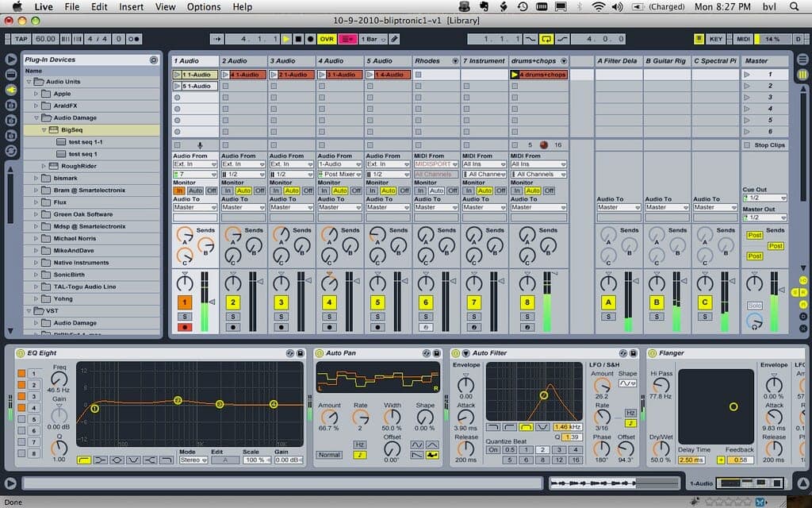Toggle the Flanger device activator

coord(653,353)
